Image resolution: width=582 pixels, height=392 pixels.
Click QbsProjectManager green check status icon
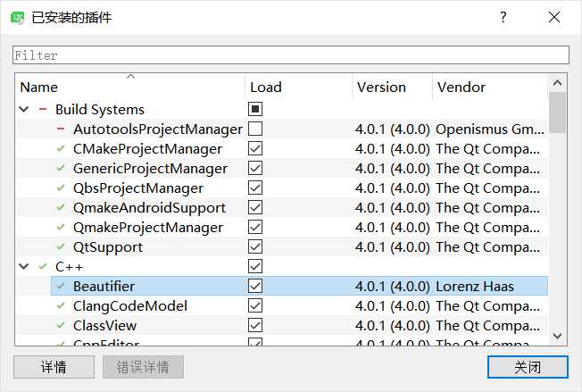(x=61, y=188)
